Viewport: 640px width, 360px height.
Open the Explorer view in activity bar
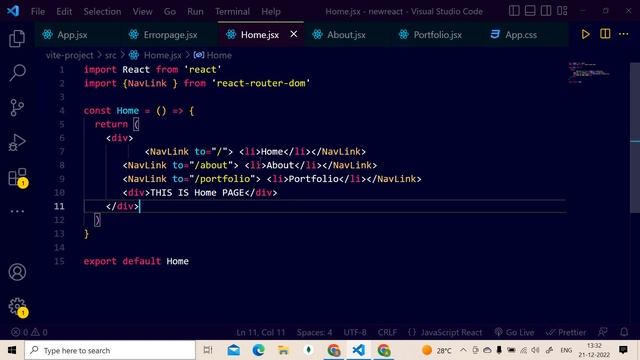[x=17, y=39]
